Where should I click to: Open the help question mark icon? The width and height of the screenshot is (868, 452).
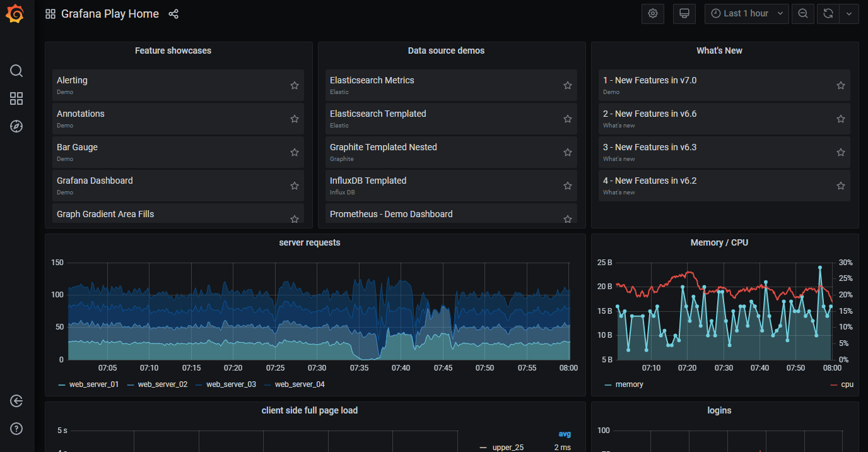coord(16,429)
